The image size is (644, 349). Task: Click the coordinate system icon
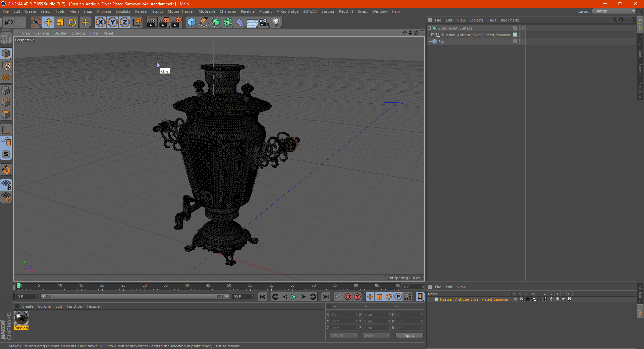[137, 22]
